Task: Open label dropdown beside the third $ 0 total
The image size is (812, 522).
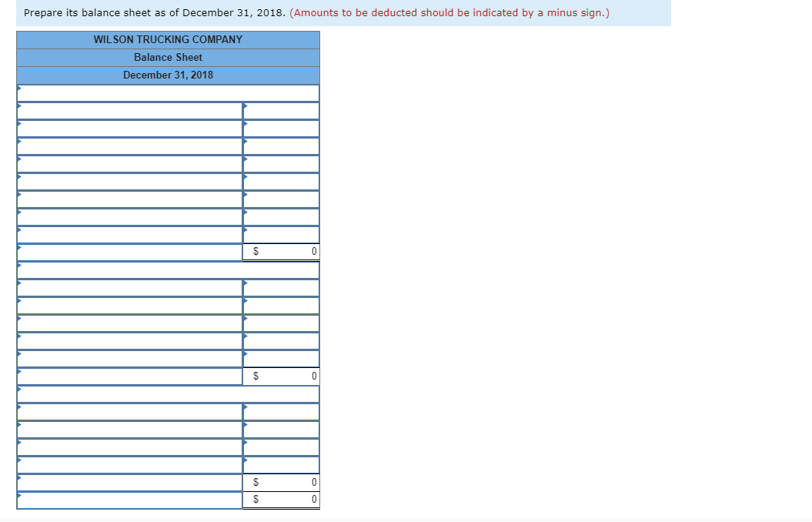Action: coord(130,483)
